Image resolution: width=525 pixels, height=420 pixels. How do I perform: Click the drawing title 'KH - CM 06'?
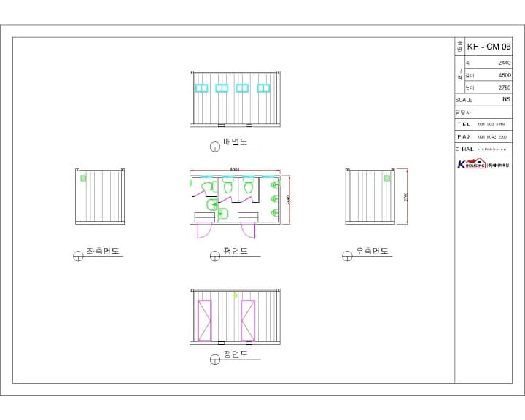(489, 47)
